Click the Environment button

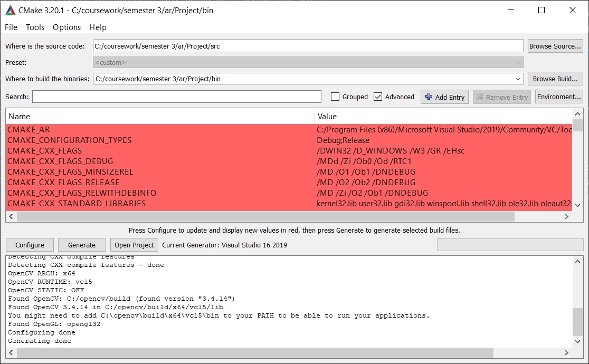[559, 97]
